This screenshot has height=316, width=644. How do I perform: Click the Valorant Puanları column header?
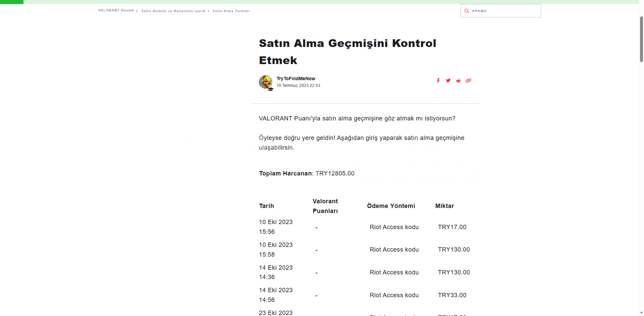pos(325,206)
